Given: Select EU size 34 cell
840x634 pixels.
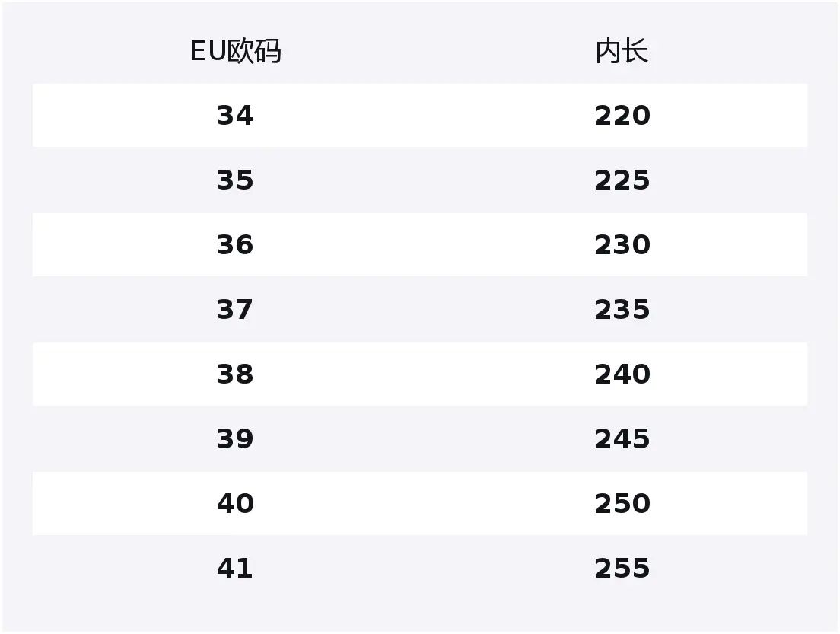Looking at the screenshot, I should coord(235,116).
